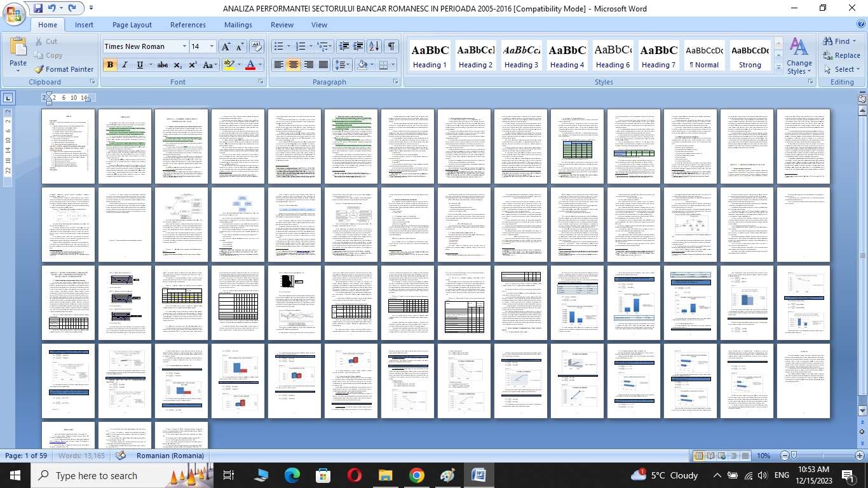
Task: Apply subscript formatting
Action: click(x=178, y=65)
